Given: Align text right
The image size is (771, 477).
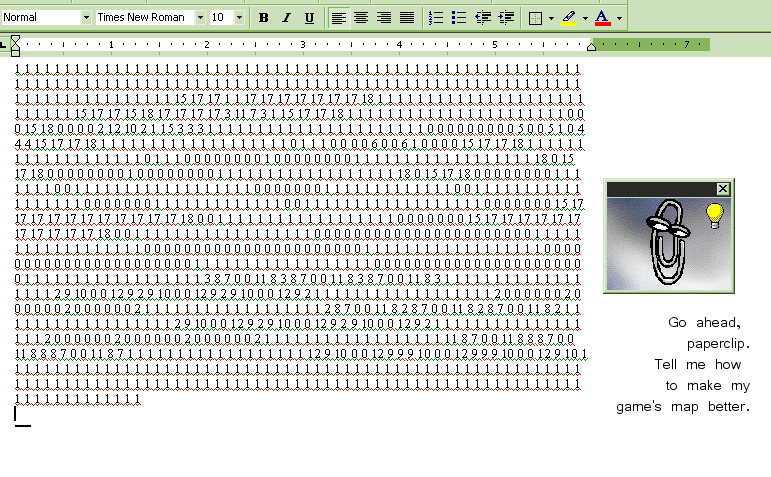Looking at the screenshot, I should pyautogui.click(x=384, y=18).
